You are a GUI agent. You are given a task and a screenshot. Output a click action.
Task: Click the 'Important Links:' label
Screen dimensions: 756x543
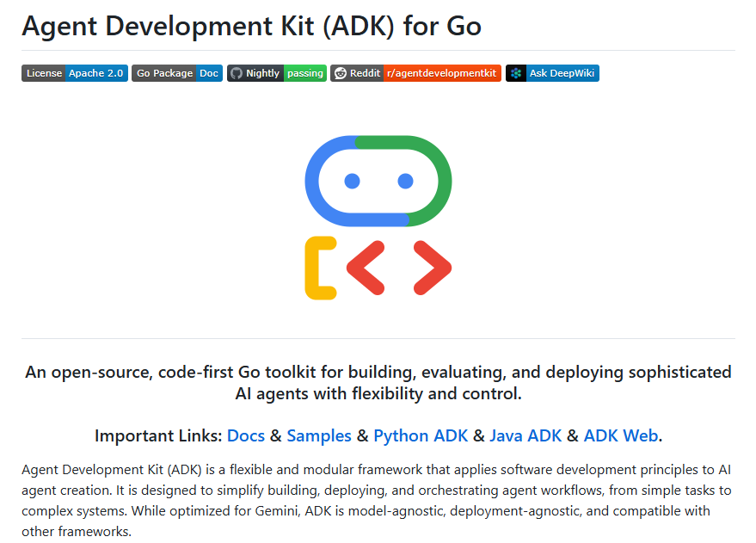coord(158,436)
